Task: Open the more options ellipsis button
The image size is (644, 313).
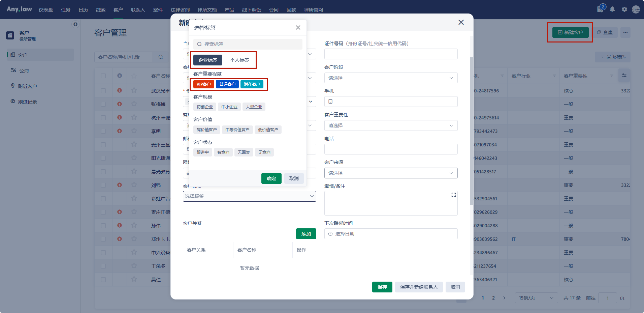Action: (625, 32)
